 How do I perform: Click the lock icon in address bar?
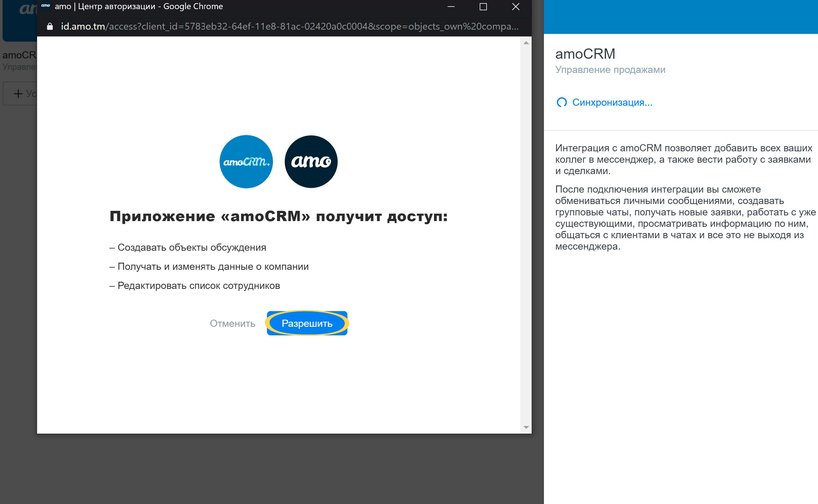pyautogui.click(x=50, y=26)
